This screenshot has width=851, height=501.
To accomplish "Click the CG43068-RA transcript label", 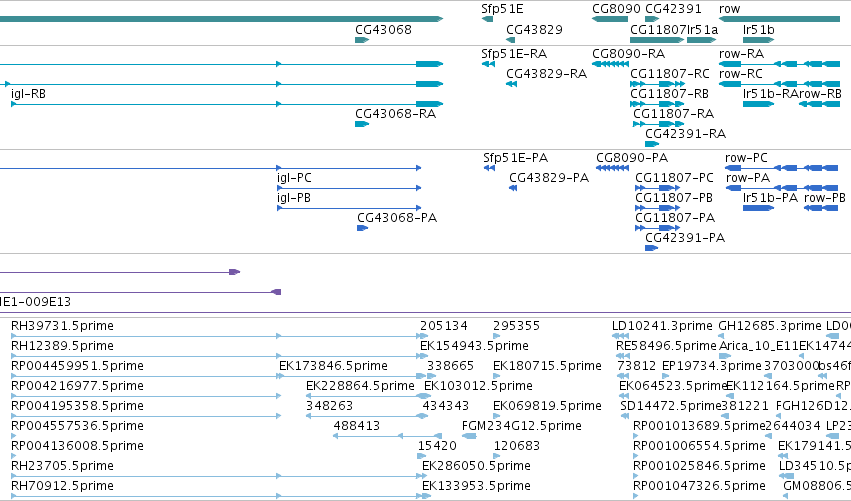I will (395, 114).
